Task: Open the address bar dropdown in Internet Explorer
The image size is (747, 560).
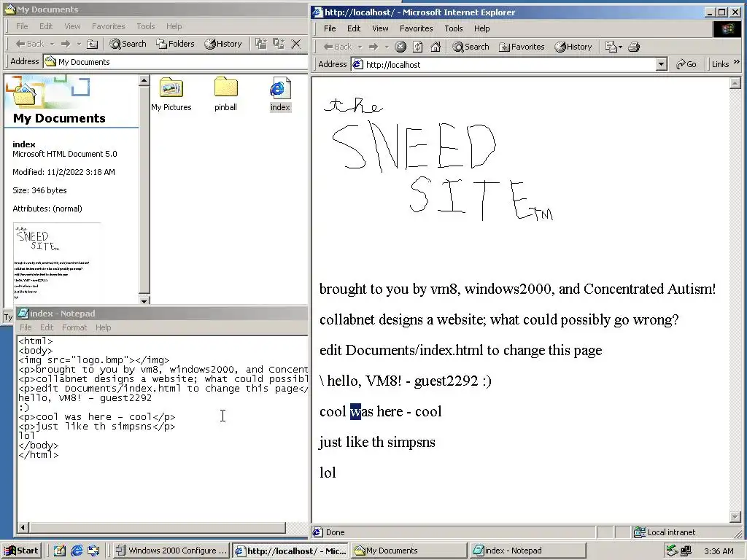Action: pos(661,64)
